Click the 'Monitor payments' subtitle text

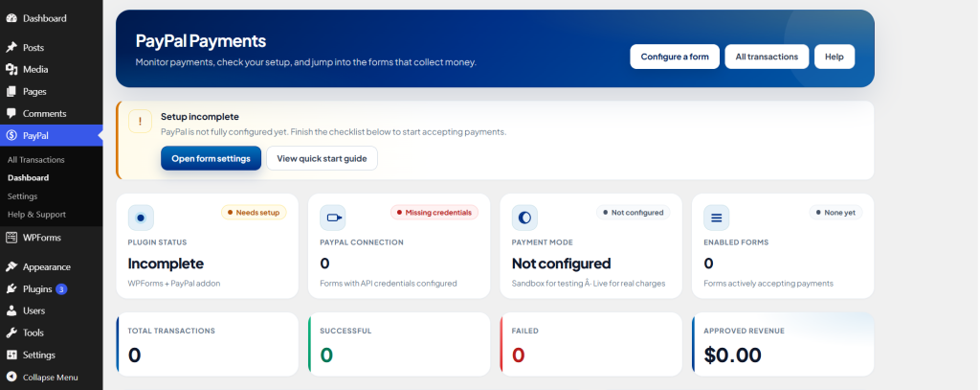[305, 62]
